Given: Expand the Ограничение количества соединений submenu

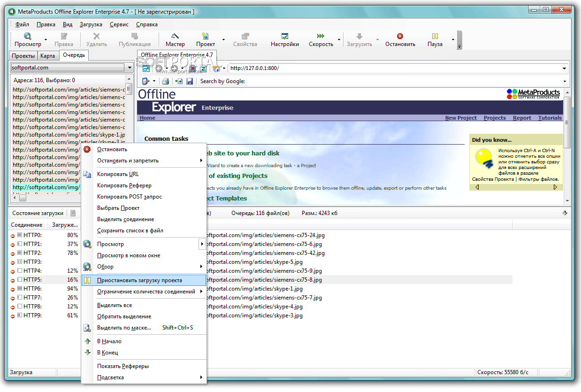Looking at the screenshot, I should tap(201, 292).
